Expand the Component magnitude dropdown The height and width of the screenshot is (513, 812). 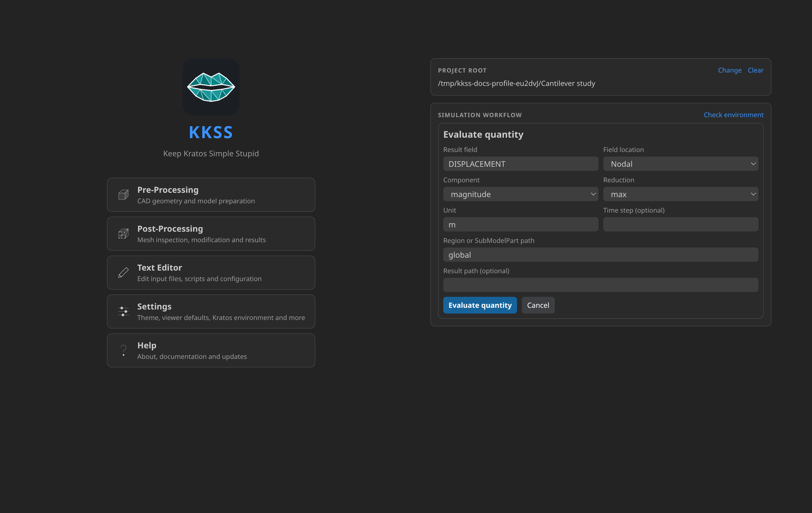click(521, 194)
